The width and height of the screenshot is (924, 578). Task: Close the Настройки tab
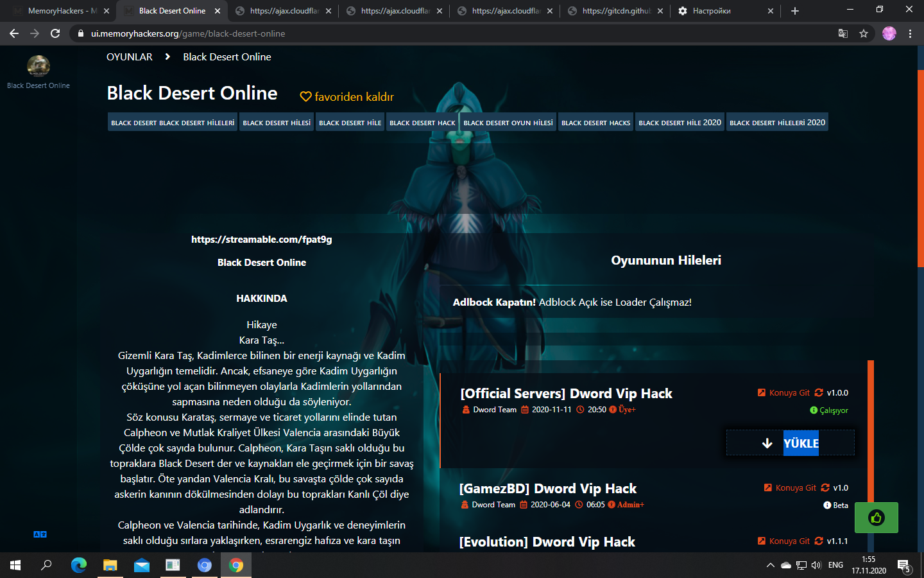[x=771, y=11]
